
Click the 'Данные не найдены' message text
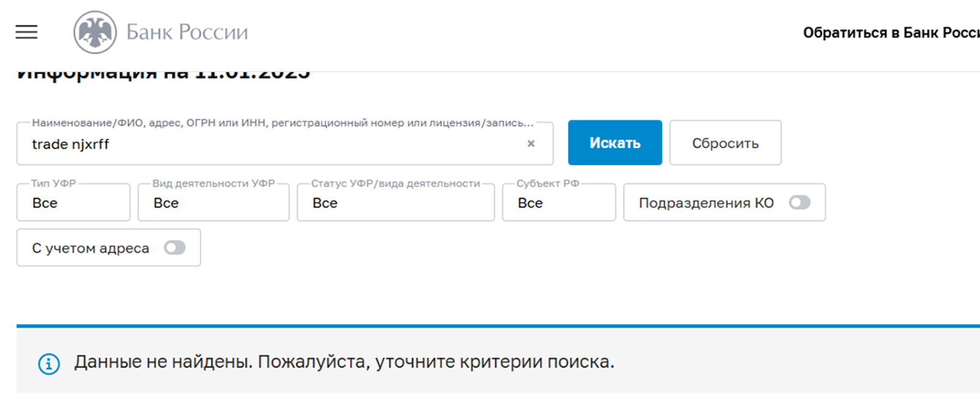(x=344, y=362)
